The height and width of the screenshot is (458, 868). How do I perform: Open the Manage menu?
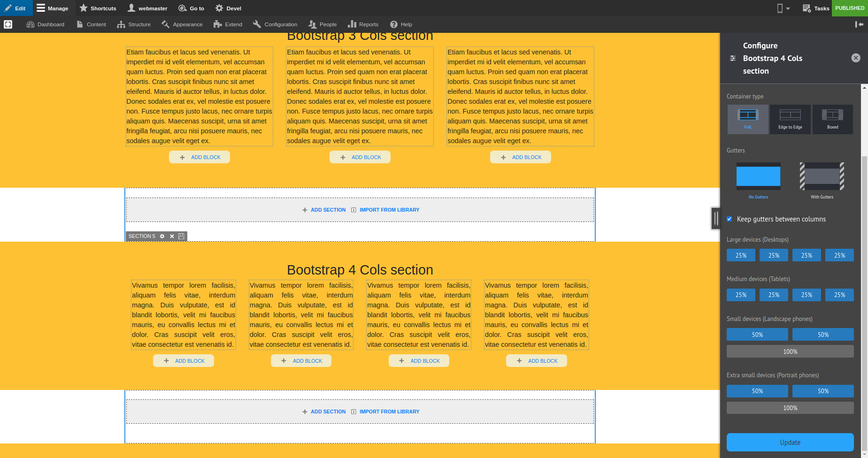[x=53, y=8]
